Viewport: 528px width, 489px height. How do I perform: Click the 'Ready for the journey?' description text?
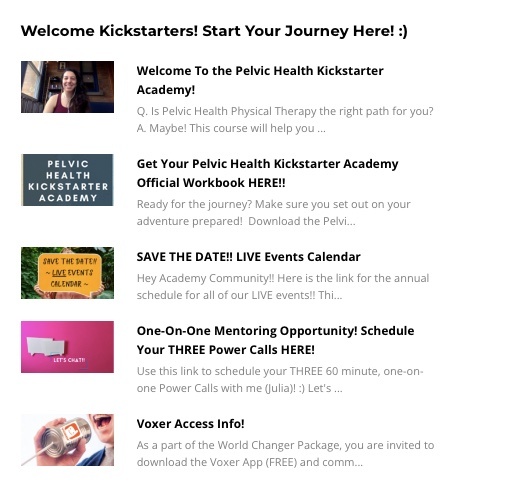[273, 213]
